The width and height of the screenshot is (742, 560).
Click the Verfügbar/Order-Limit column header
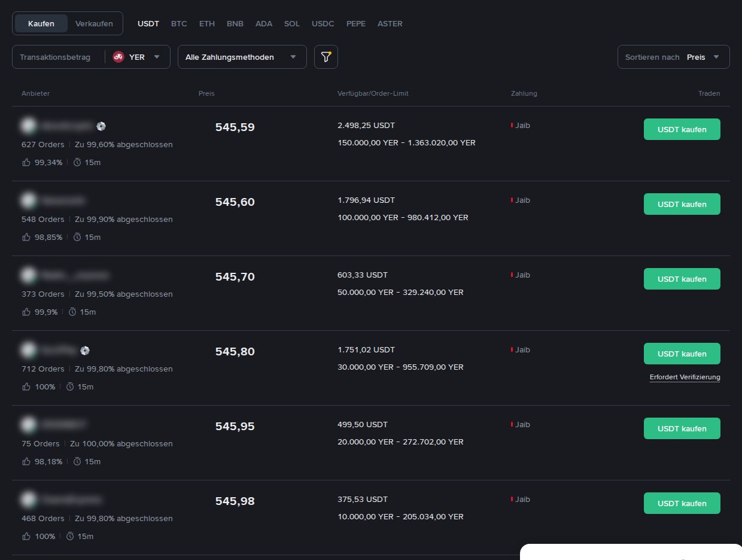373,93
